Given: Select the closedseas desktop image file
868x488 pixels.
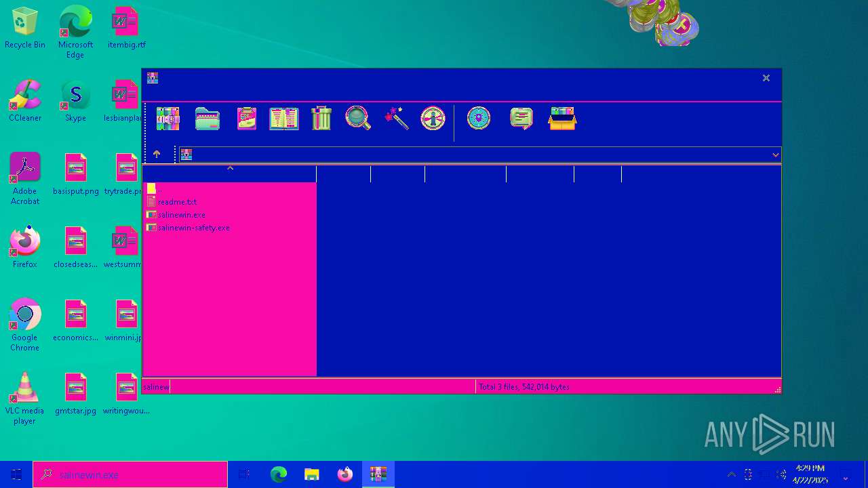Looking at the screenshot, I should pyautogui.click(x=75, y=247).
